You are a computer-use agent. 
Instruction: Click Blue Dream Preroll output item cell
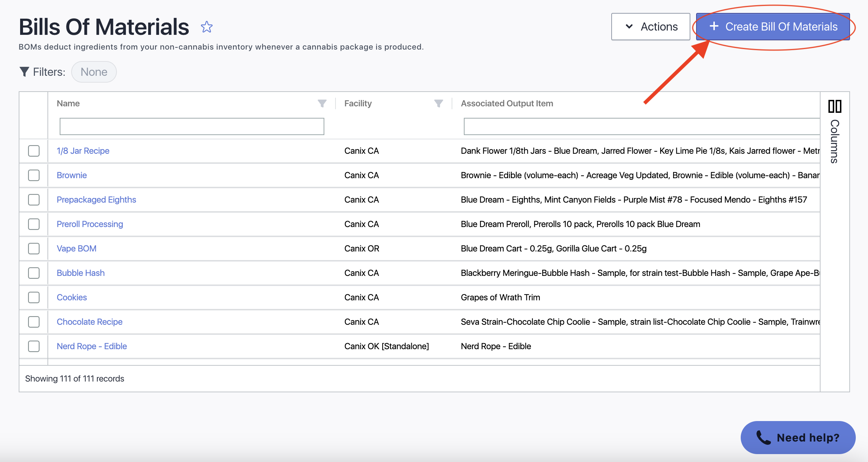[580, 224]
